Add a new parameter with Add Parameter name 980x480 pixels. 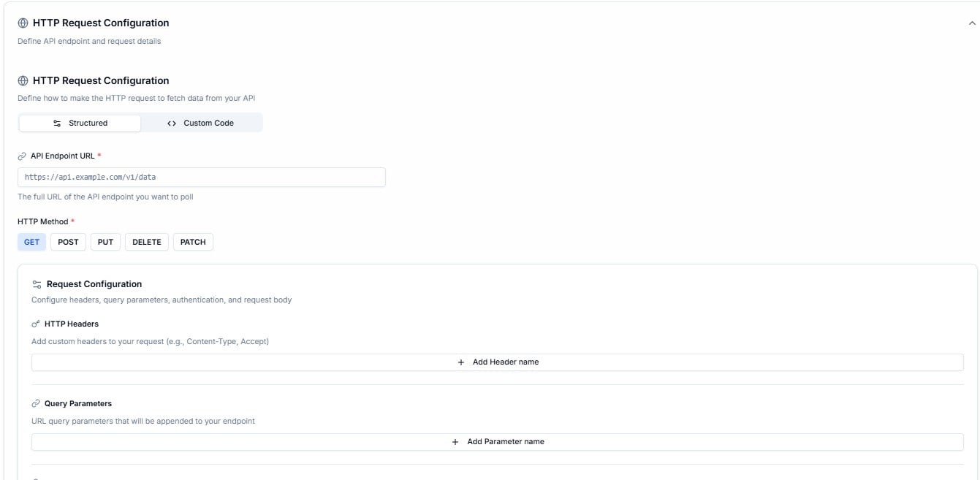coord(498,442)
